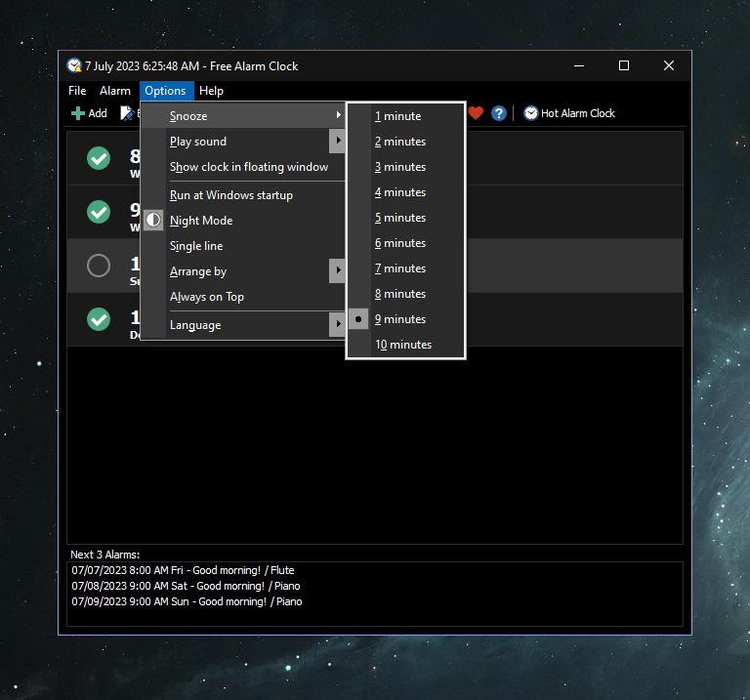Select 1 minute snooze

click(x=405, y=116)
